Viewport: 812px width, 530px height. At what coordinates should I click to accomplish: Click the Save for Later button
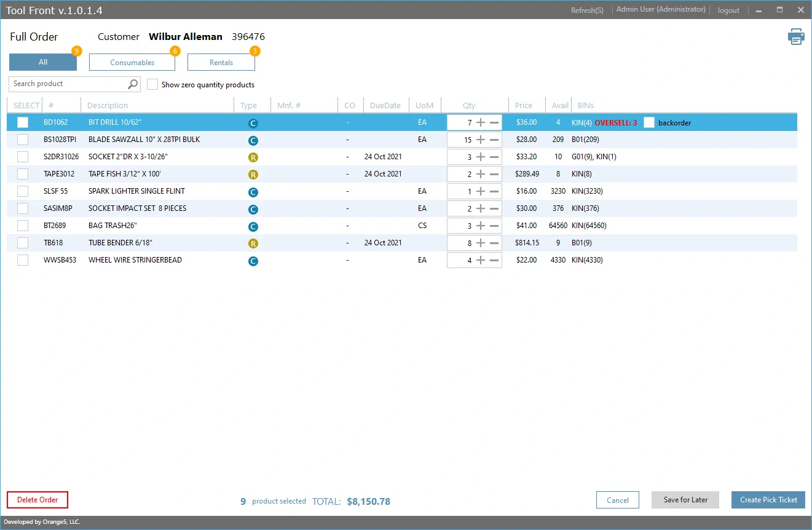pos(685,500)
